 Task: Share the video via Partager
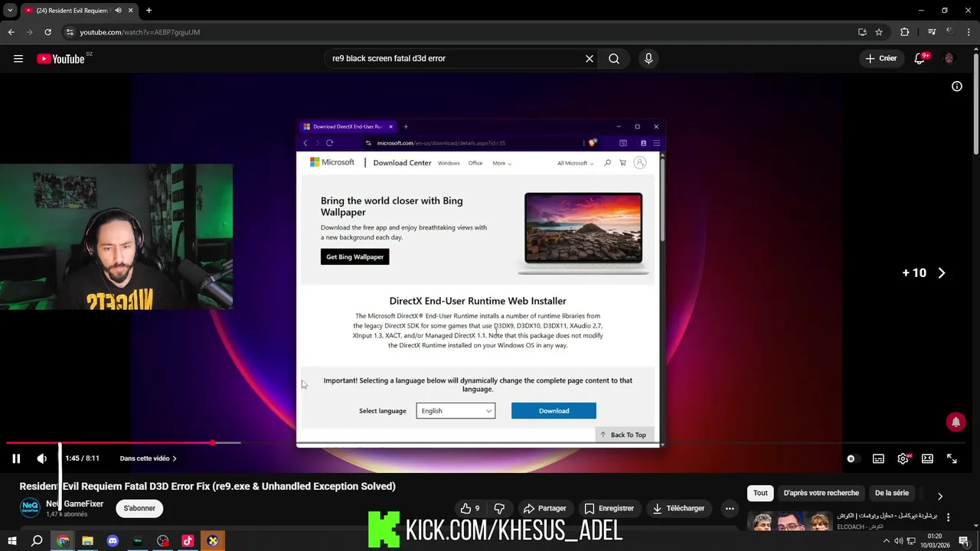(x=544, y=508)
